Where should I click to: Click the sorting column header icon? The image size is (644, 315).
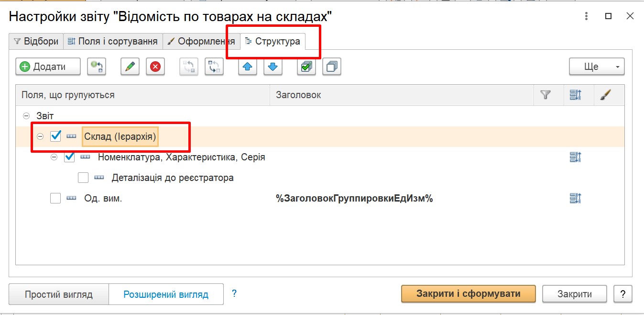[x=575, y=95]
